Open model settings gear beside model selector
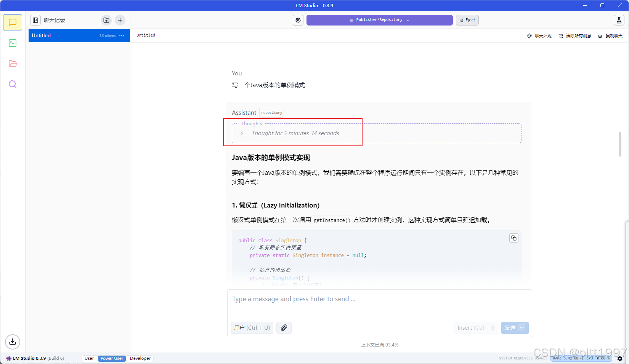 298,20
